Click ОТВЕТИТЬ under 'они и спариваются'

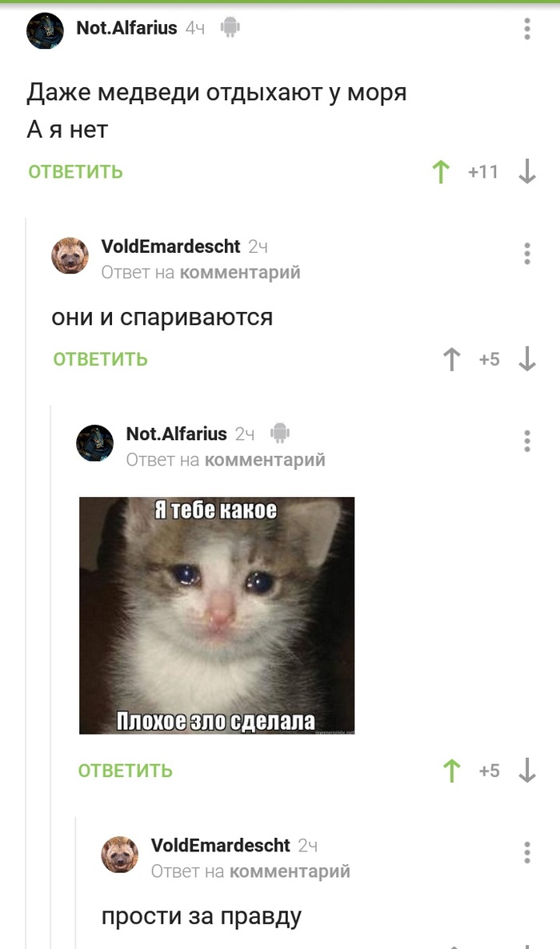click(101, 359)
